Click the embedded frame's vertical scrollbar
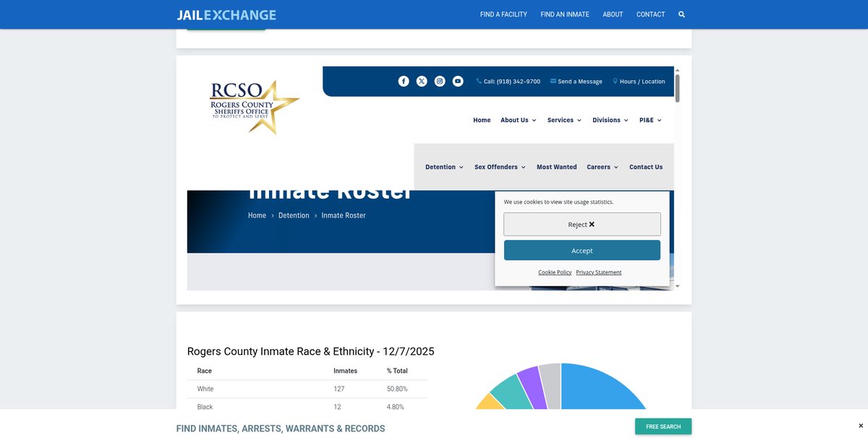The height and width of the screenshot is (448, 868). pos(677,89)
